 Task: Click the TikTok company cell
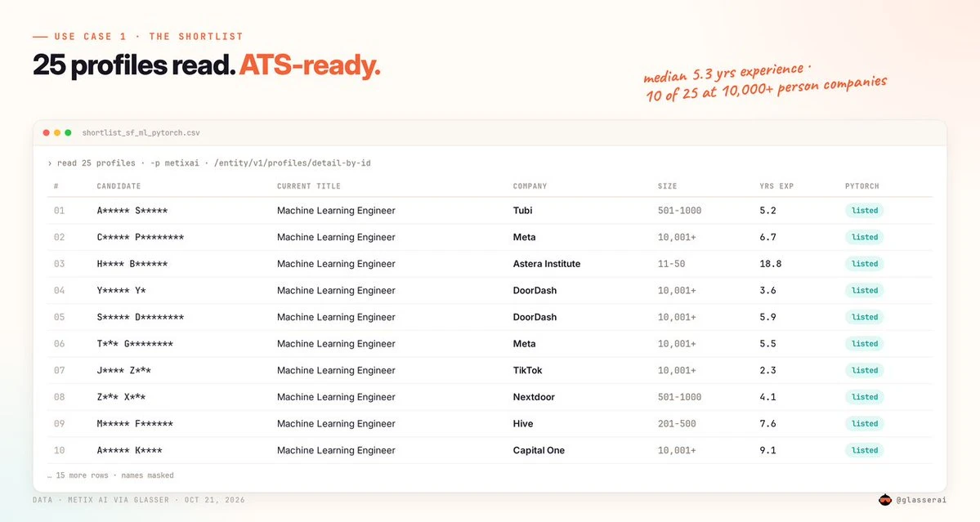click(x=527, y=370)
